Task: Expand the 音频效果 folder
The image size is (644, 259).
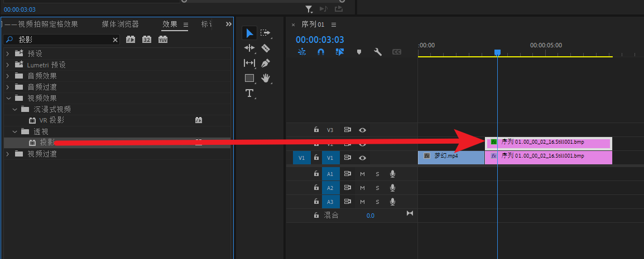Action: pos(8,76)
